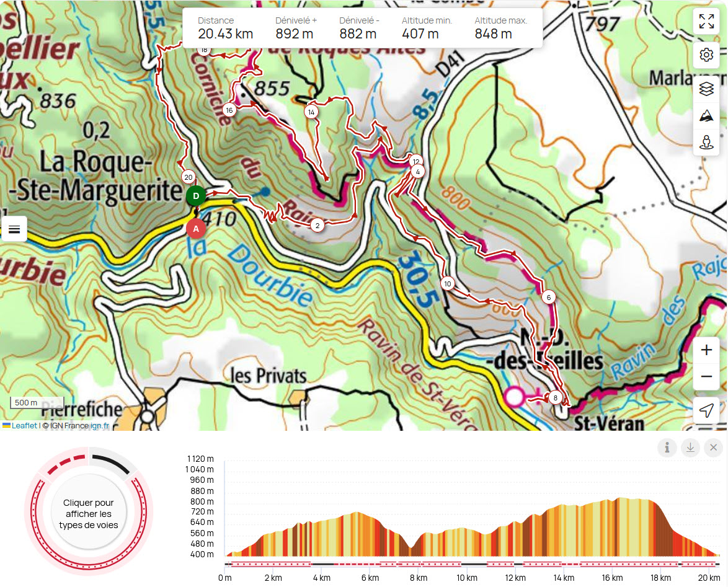Click the zoom-in plus control

(706, 350)
